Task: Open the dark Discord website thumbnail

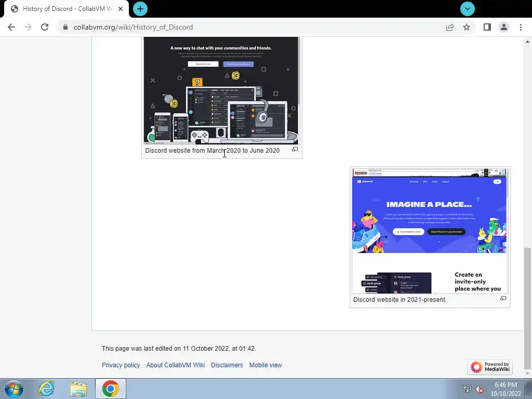Action: click(221, 90)
